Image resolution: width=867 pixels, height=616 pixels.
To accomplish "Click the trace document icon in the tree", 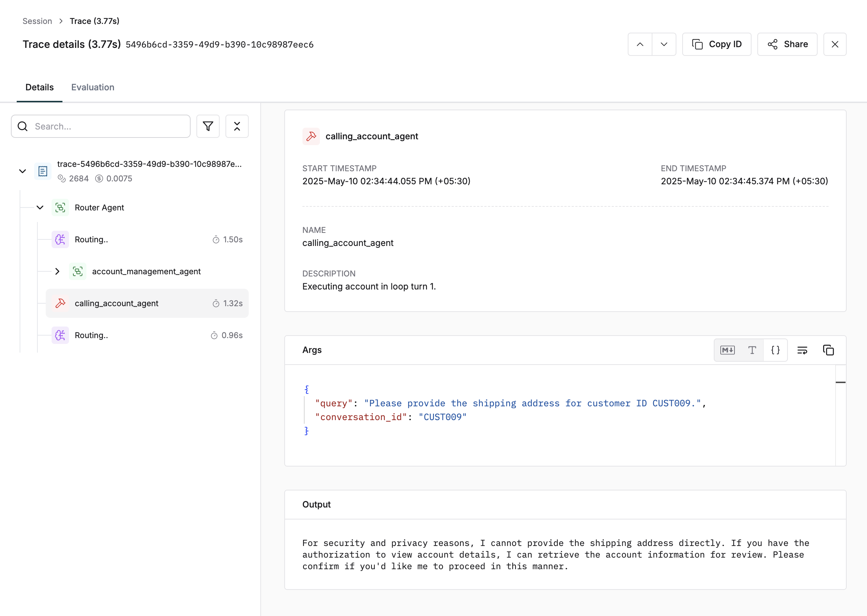I will [x=43, y=171].
